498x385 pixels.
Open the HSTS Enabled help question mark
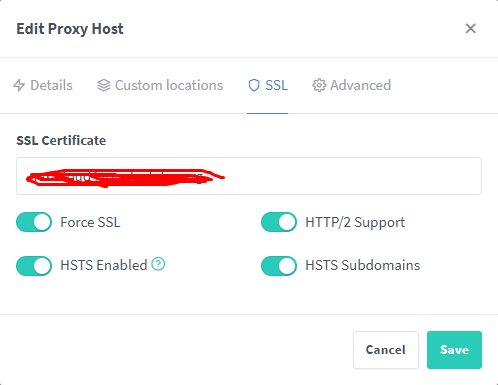point(158,264)
